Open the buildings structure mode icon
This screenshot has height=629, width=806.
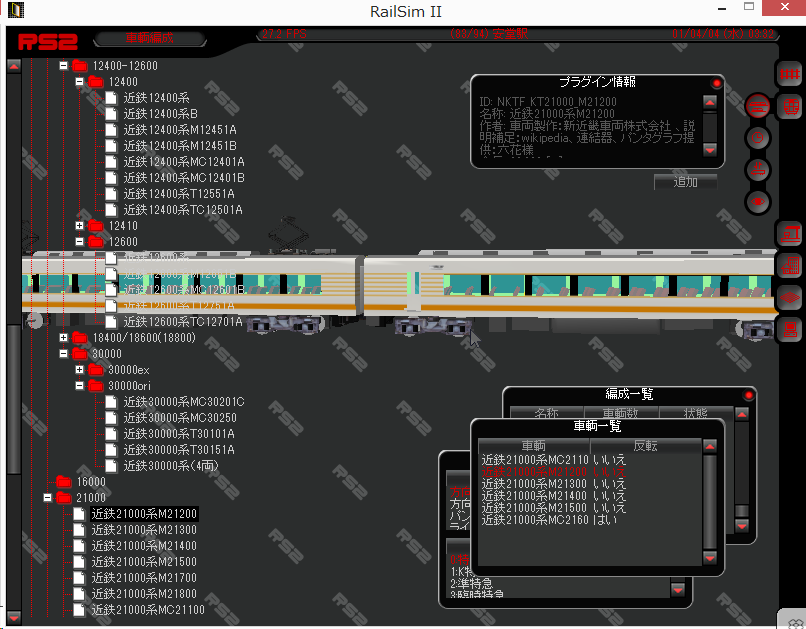pyautogui.click(x=790, y=266)
